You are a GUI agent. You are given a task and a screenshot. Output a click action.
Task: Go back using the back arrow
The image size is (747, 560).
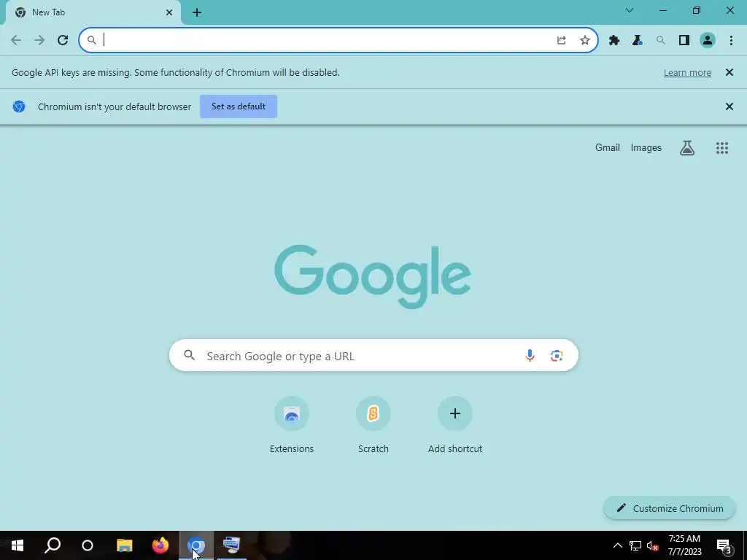(x=16, y=40)
